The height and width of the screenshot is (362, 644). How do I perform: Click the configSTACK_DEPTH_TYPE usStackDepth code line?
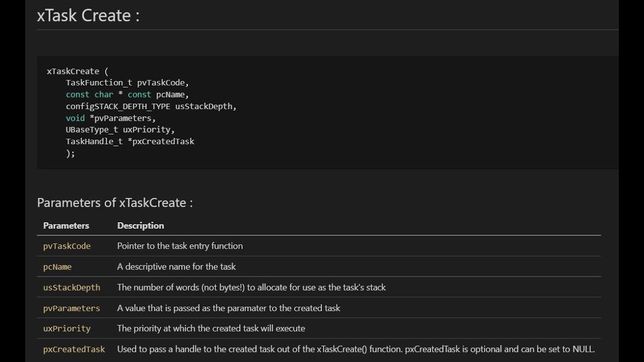pyautogui.click(x=151, y=106)
